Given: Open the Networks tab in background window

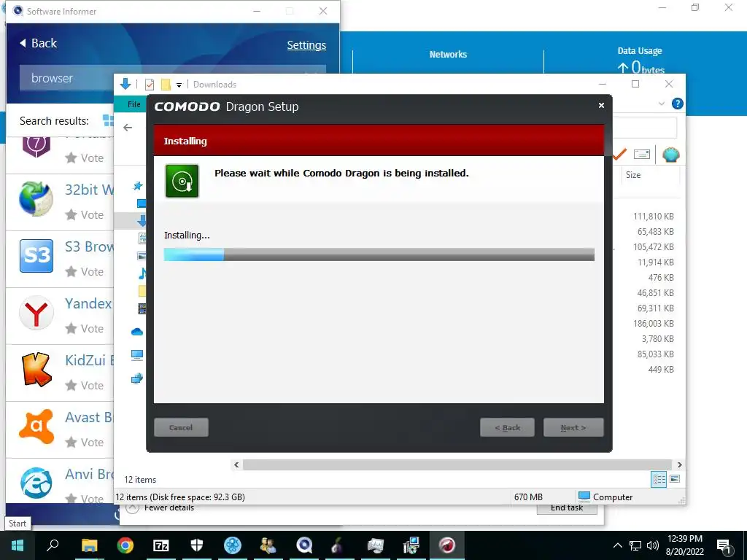Looking at the screenshot, I should pyautogui.click(x=448, y=54).
